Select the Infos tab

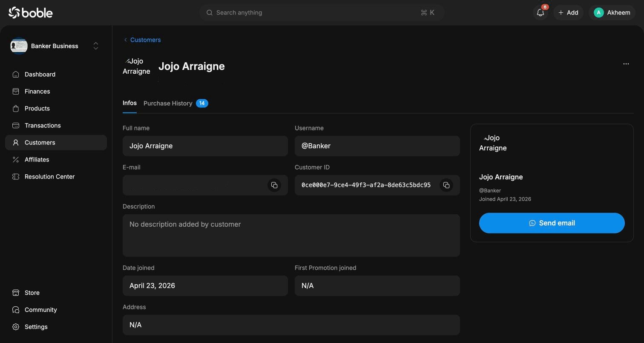point(129,103)
